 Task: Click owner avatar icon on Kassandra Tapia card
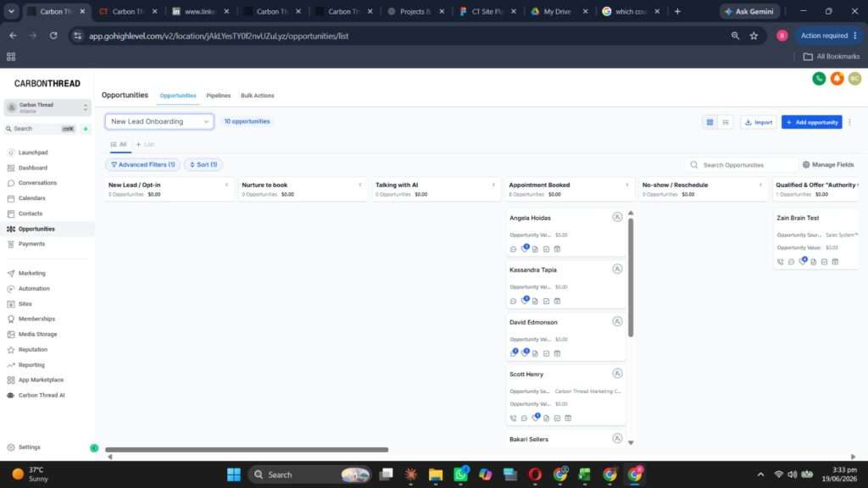[x=617, y=269]
